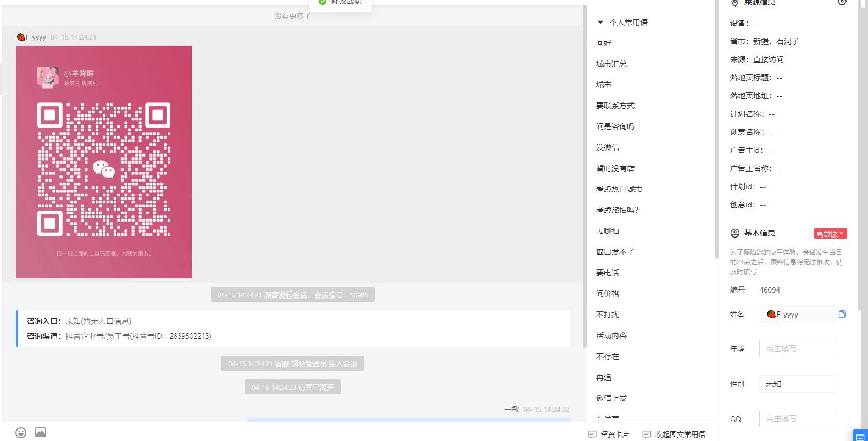Click the 基本信息 section heading
This screenshot has height=441, width=868.
pos(760,233)
